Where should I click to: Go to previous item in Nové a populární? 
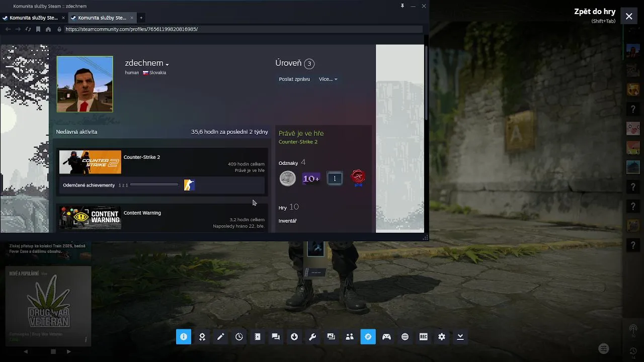26,351
